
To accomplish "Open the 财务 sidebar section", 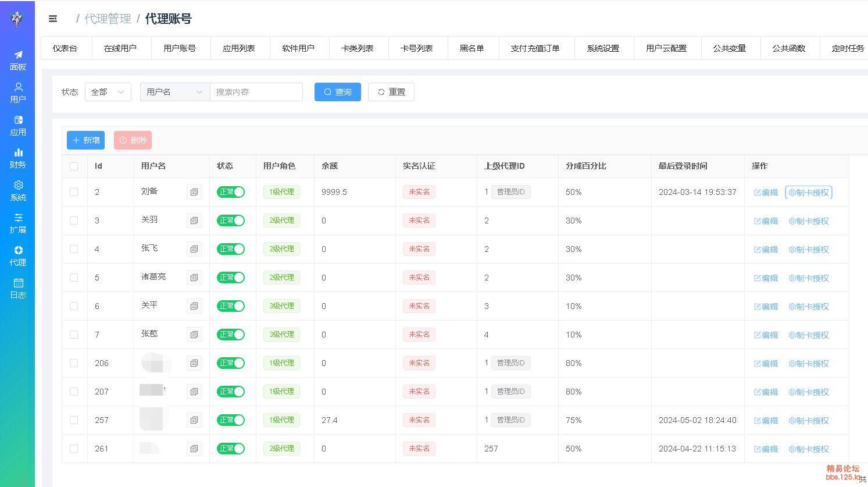I will pyautogui.click(x=18, y=158).
